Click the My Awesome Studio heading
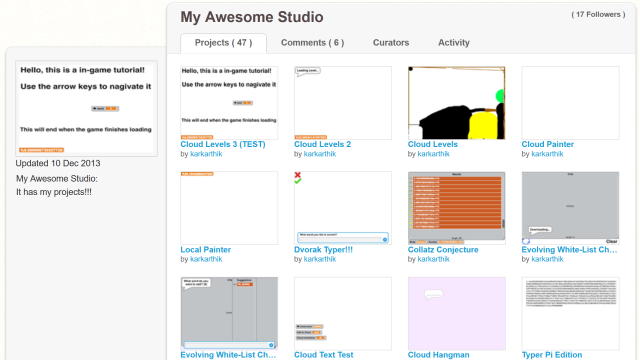Screen dimensions: 640x360 pos(252,17)
